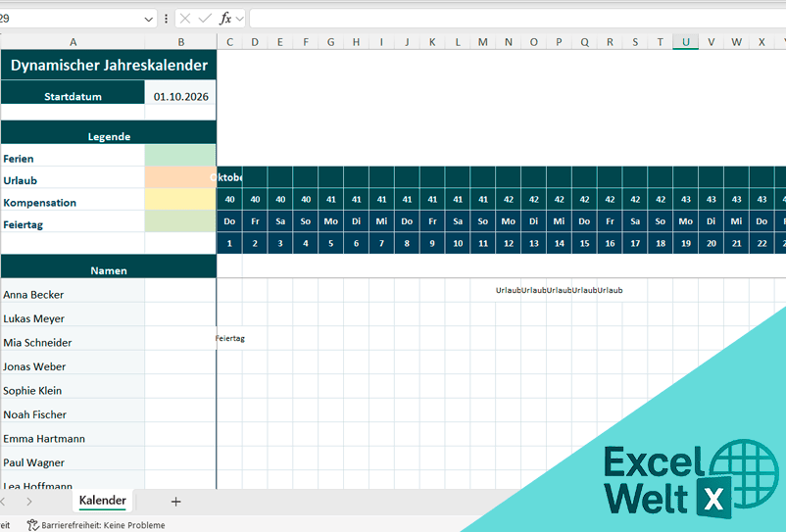The image size is (786, 532).
Task: Select day number 15 cell
Action: point(584,243)
